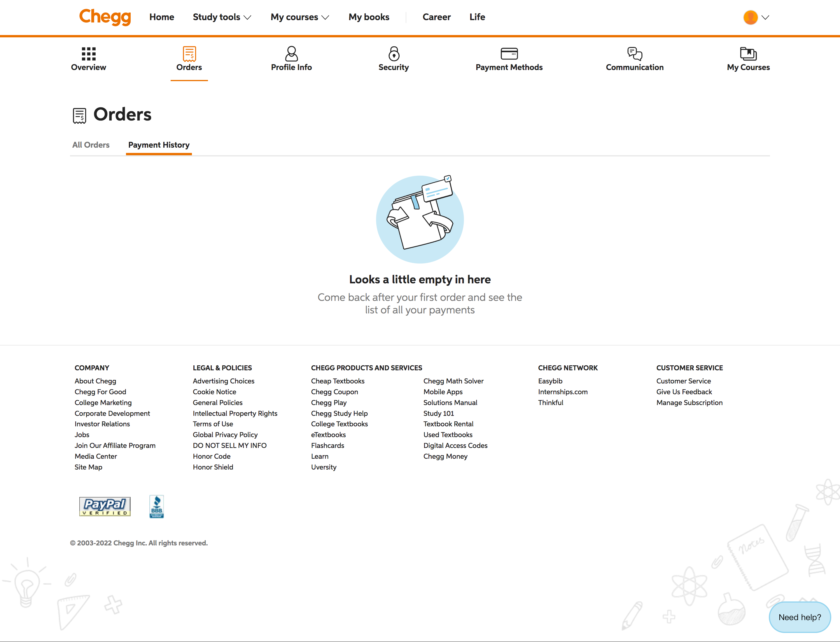Open the Easybib network link
The height and width of the screenshot is (642, 840).
point(550,381)
